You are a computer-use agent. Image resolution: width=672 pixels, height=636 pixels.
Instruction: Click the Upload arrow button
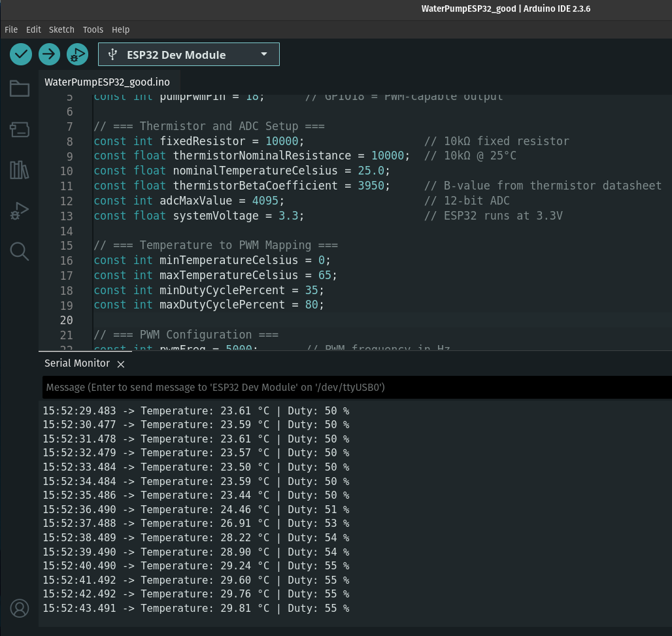(x=49, y=54)
